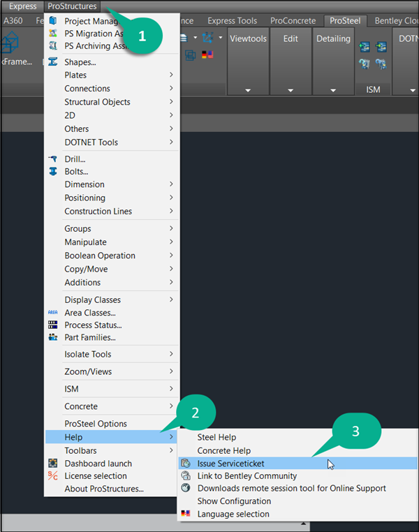Expand the Others submenu

click(x=112, y=129)
